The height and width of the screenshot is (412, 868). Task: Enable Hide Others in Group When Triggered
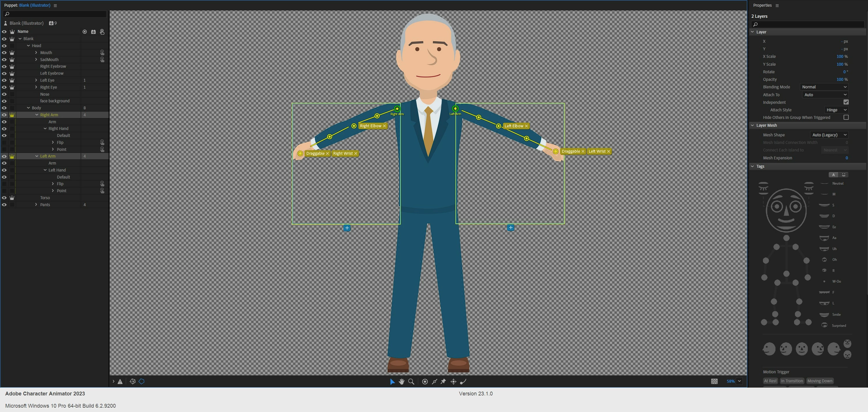point(846,117)
